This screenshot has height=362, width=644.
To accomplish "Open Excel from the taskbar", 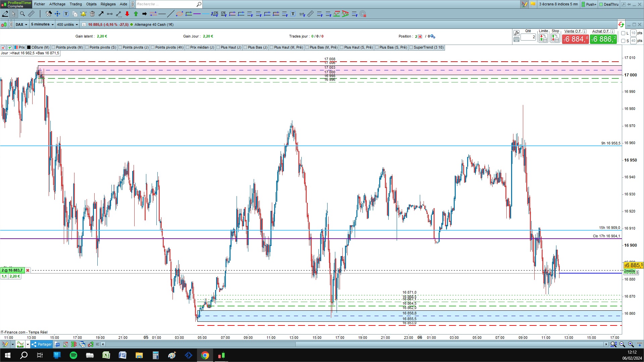I will [x=106, y=355].
